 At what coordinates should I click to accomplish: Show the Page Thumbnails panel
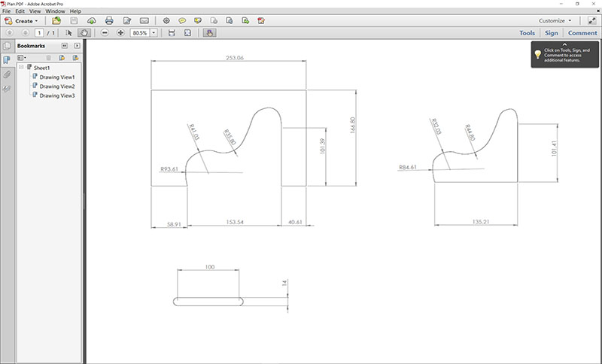[x=7, y=47]
